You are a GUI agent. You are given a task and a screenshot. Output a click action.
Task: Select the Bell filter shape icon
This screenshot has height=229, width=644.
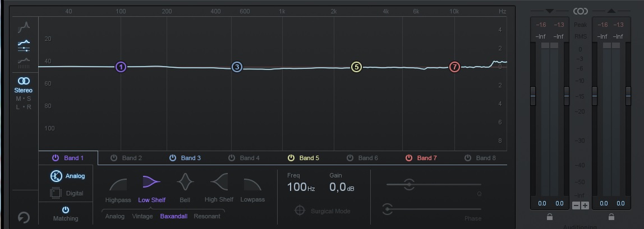(x=185, y=182)
